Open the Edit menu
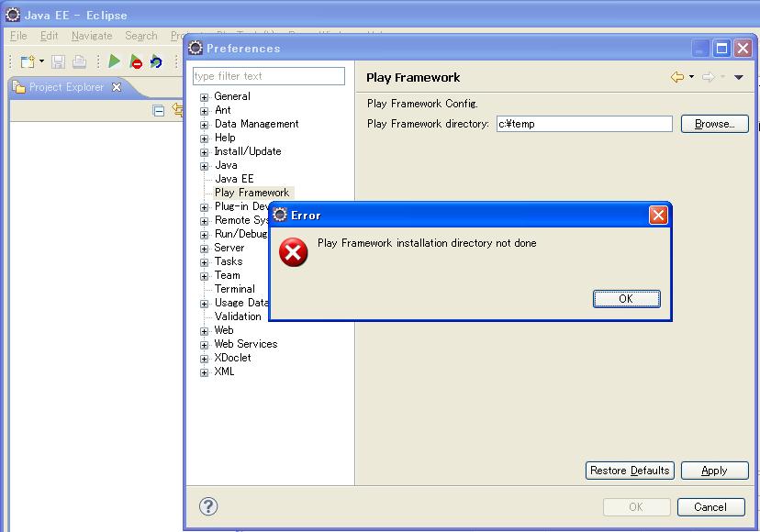Screen dimensions: 760x532 [x=49, y=36]
